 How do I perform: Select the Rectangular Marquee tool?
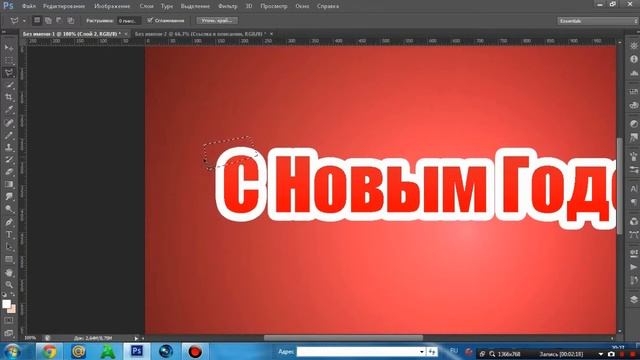coord(9,60)
